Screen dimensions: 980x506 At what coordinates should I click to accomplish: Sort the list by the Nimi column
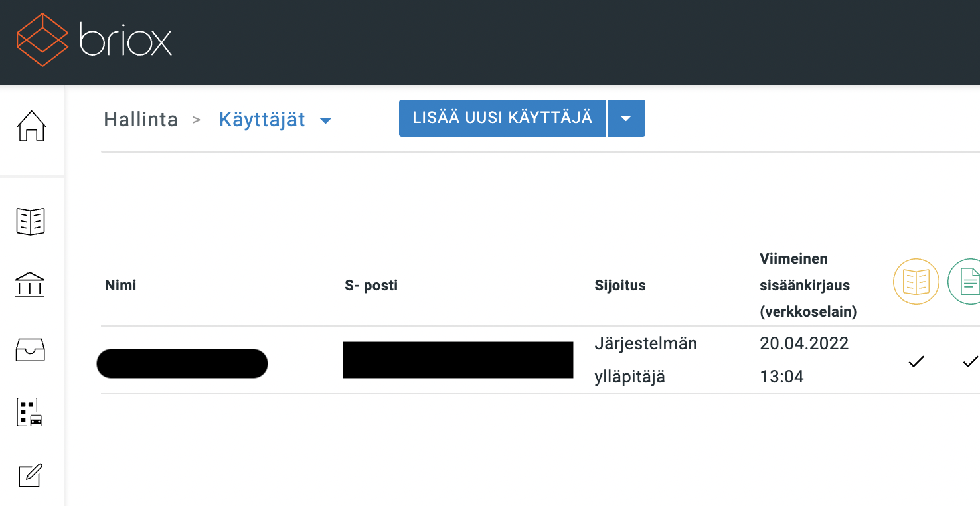coord(120,285)
